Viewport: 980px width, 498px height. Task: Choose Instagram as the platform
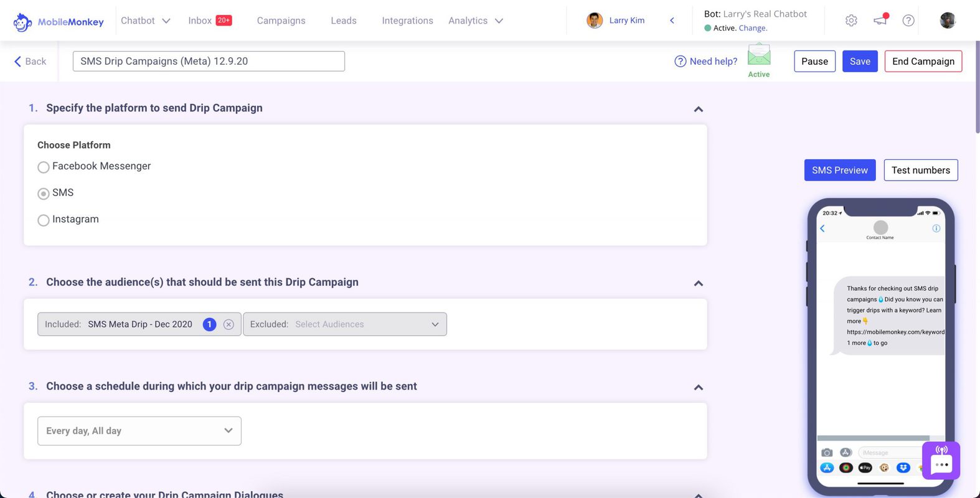(x=44, y=220)
